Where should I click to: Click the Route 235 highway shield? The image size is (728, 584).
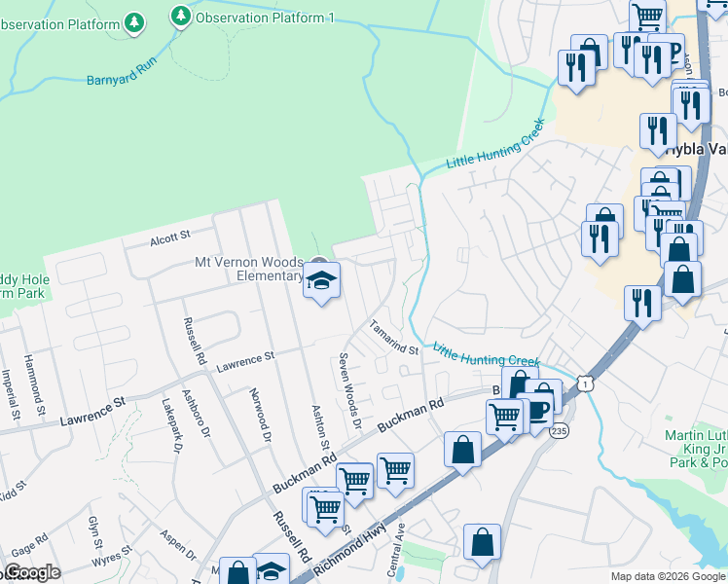coord(559,431)
